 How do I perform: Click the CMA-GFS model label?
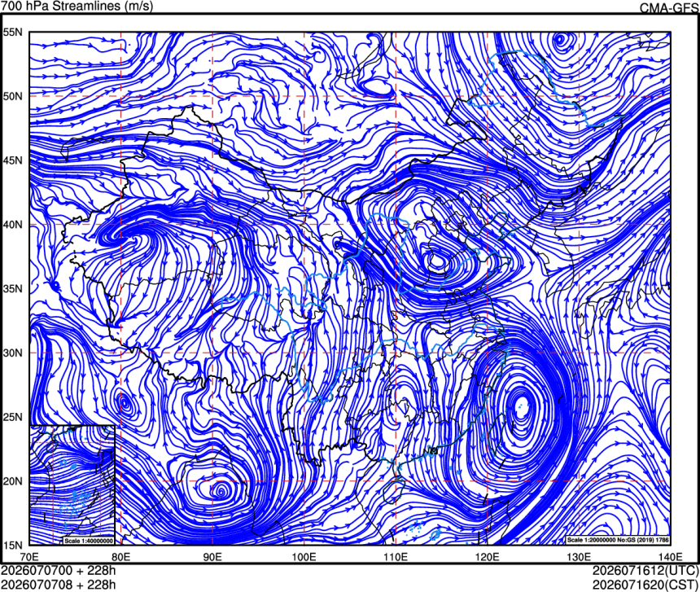click(x=669, y=8)
